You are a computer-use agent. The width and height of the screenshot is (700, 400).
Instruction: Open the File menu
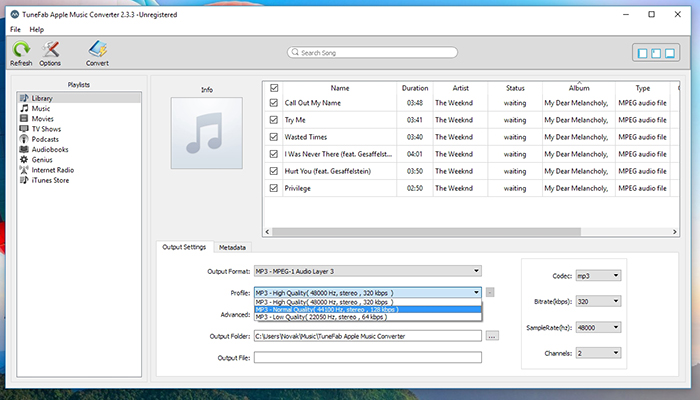15,29
